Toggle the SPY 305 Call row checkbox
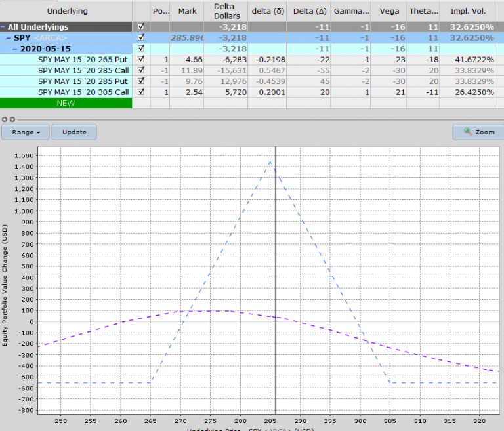 [141, 92]
